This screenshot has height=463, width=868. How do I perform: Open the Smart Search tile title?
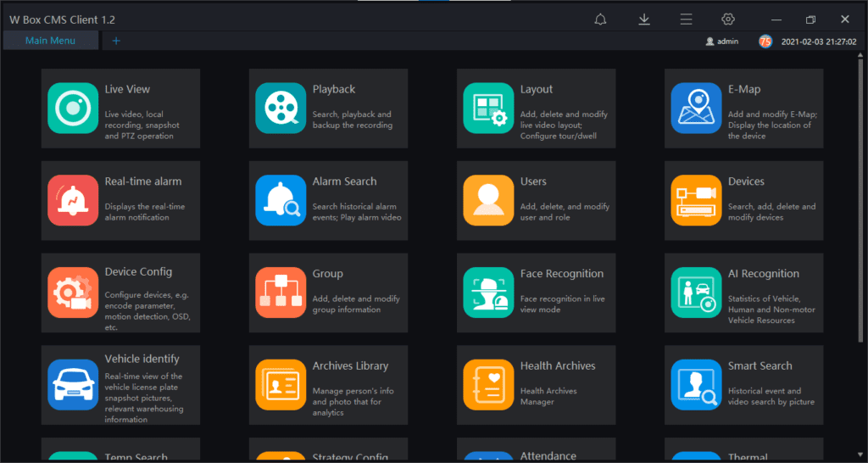coord(759,365)
